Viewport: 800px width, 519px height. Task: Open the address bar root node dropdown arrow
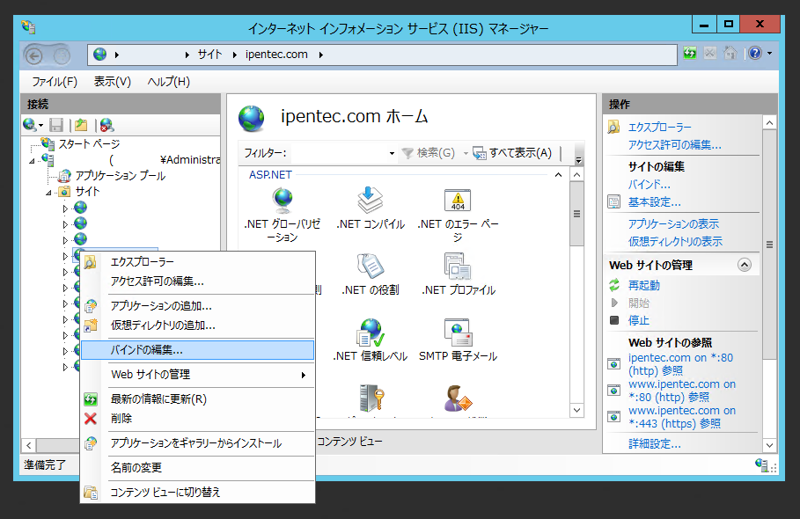[116, 55]
